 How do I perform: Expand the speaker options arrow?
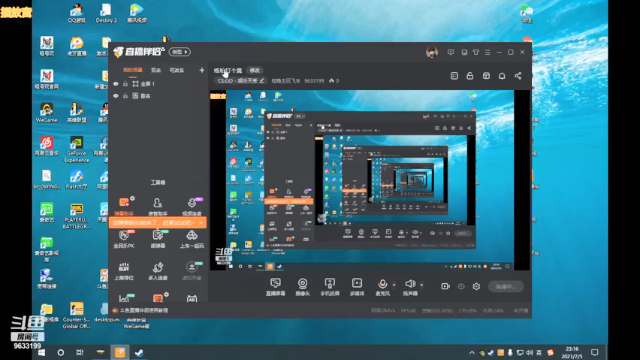point(421,284)
